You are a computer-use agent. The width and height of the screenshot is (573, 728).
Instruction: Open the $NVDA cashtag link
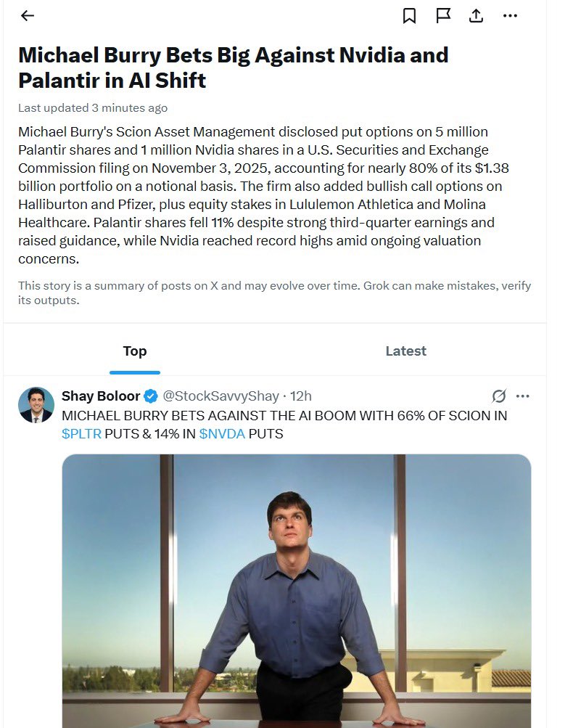(x=221, y=434)
